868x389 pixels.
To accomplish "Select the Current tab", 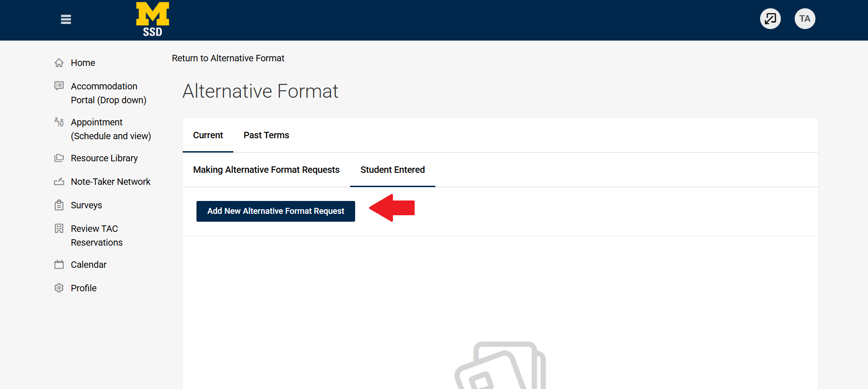I will (x=208, y=135).
